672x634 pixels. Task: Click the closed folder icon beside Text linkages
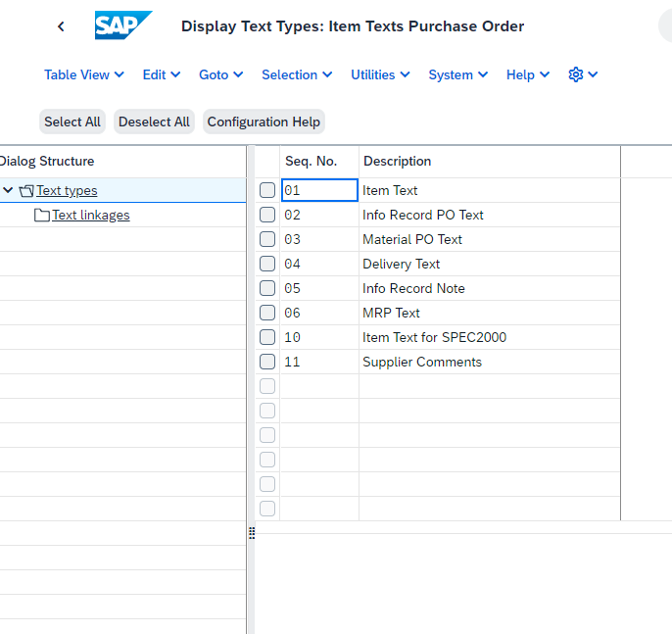(41, 216)
